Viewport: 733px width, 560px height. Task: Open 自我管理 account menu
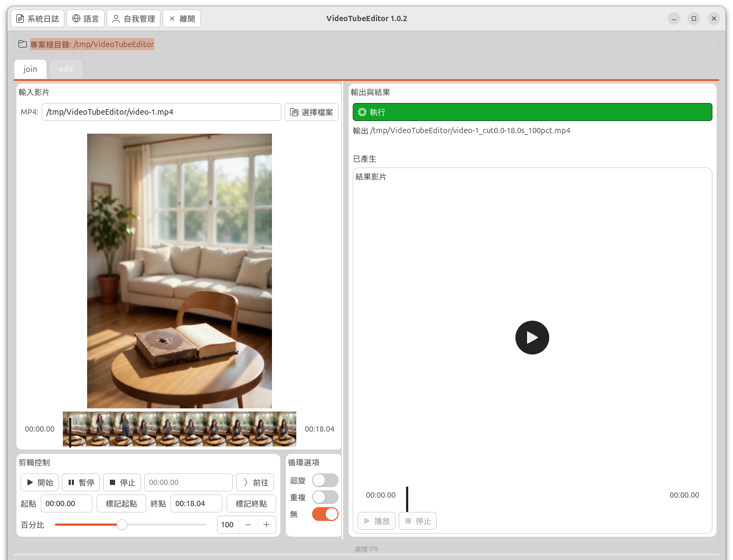134,18
